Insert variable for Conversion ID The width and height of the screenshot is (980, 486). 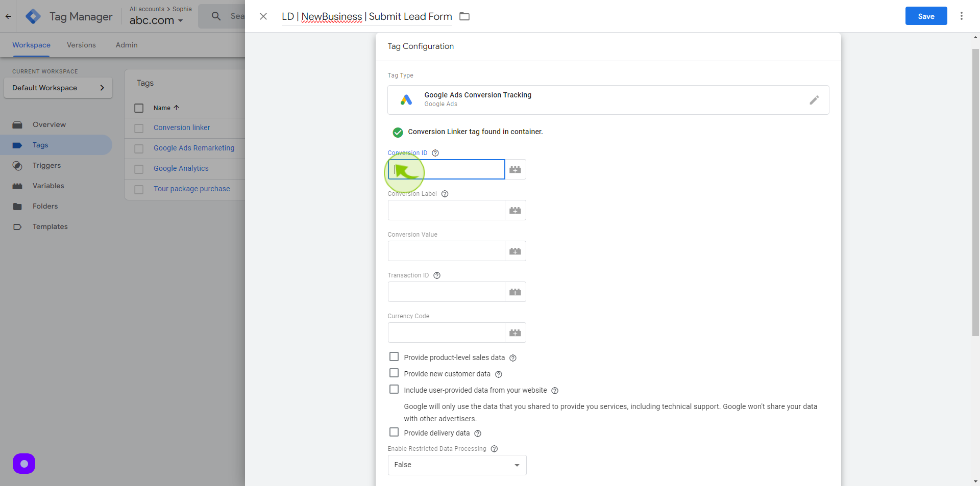coord(516,169)
